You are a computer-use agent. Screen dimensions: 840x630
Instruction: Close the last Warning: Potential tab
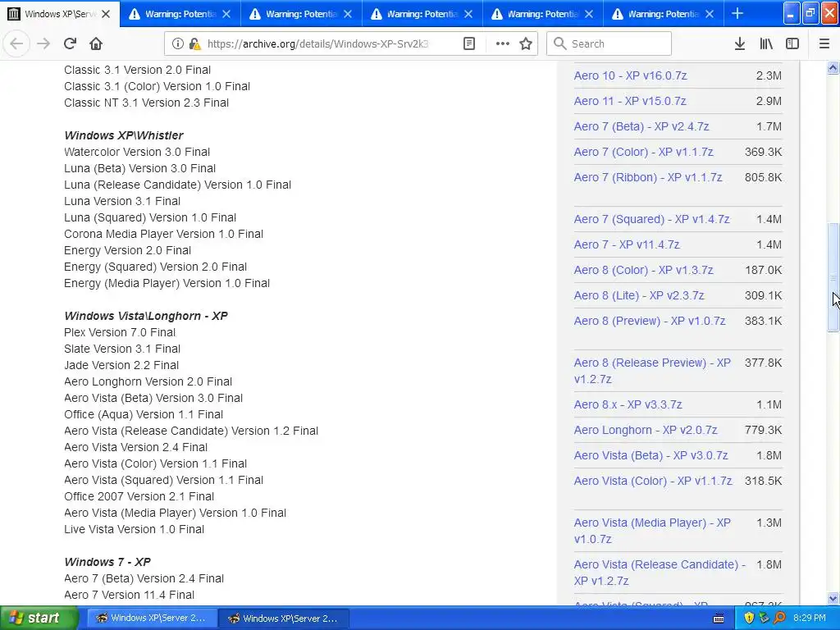point(710,14)
